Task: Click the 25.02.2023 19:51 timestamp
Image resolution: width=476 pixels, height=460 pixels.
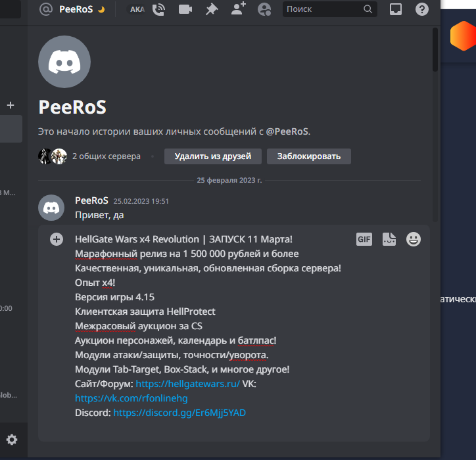Action: [x=141, y=201]
